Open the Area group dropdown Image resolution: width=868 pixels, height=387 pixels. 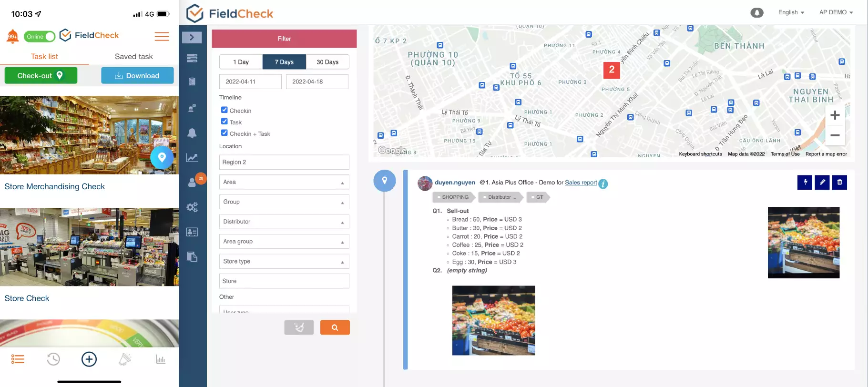[x=284, y=242]
